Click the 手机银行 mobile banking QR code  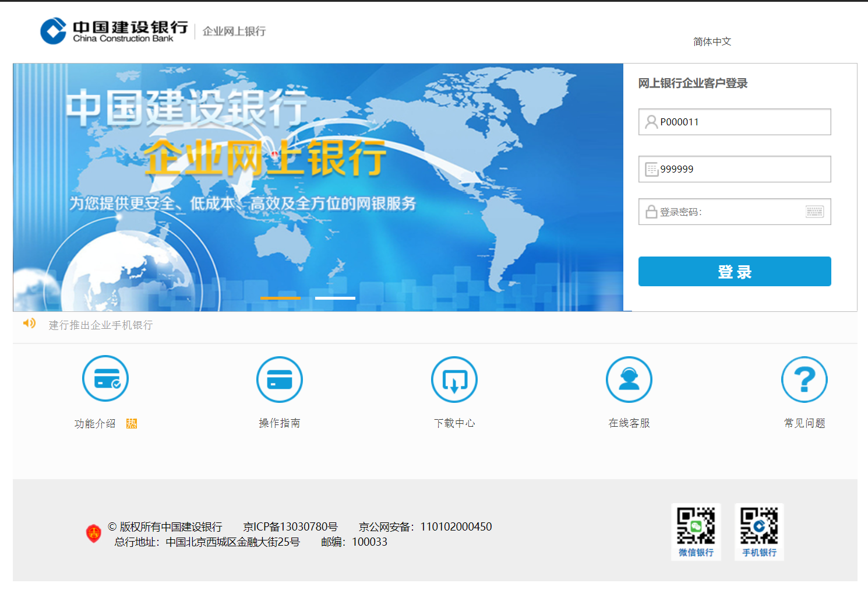click(759, 532)
